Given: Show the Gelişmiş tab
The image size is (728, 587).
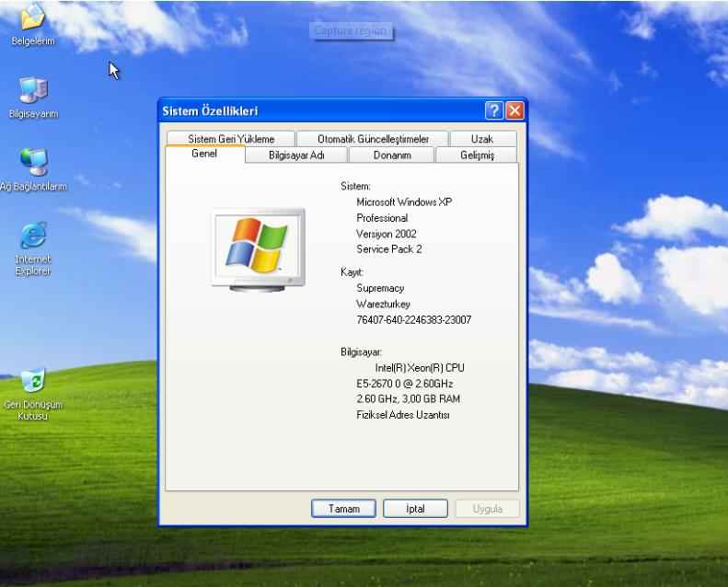Looking at the screenshot, I should click(x=477, y=155).
